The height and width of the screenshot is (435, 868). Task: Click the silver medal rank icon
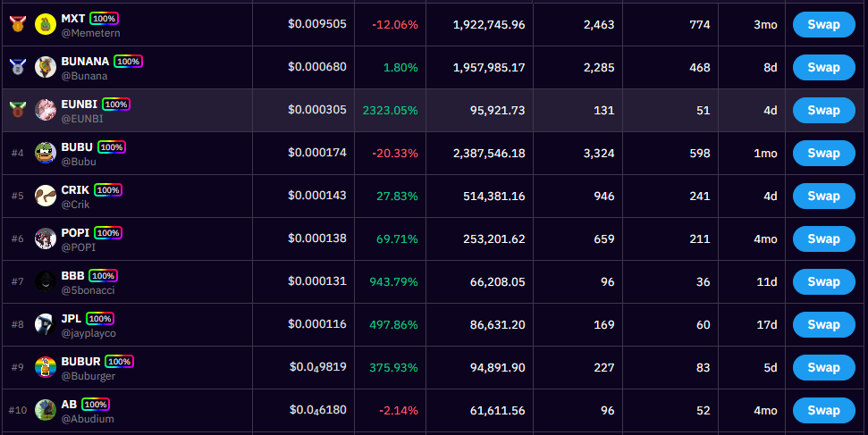(17, 67)
